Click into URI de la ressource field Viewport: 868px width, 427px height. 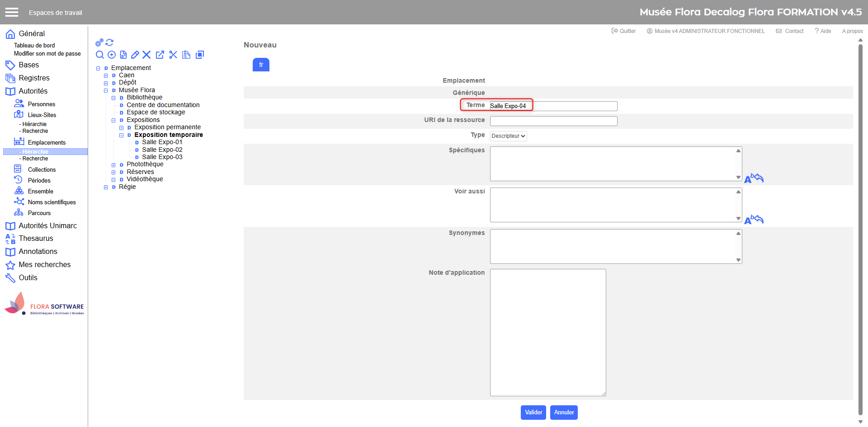[x=553, y=121]
